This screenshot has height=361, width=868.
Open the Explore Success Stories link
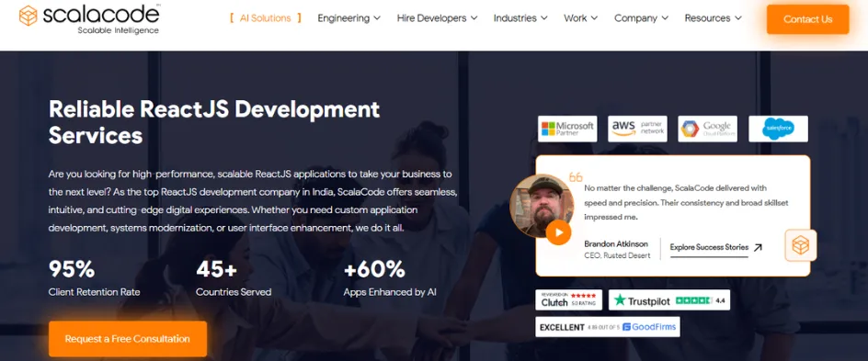[709, 247]
